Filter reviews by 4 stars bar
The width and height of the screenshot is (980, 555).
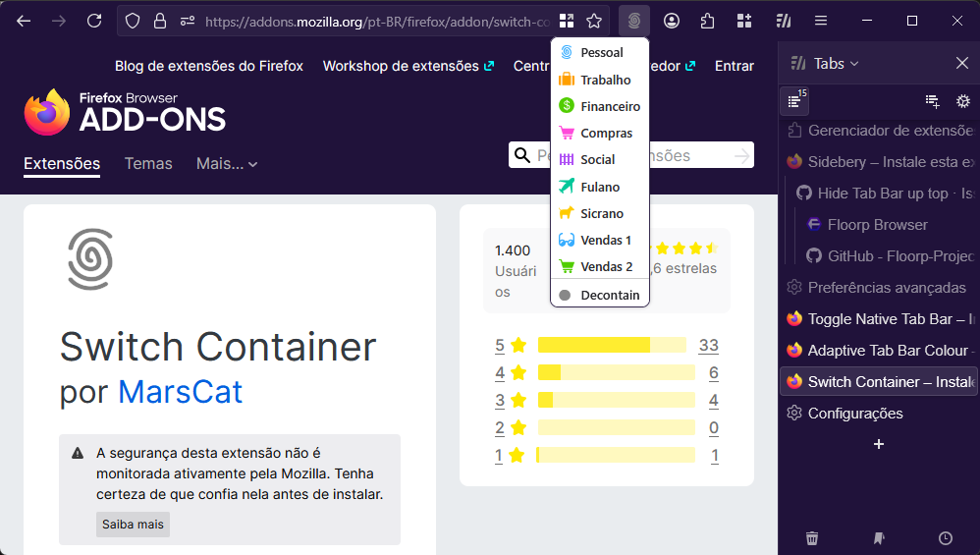617,372
